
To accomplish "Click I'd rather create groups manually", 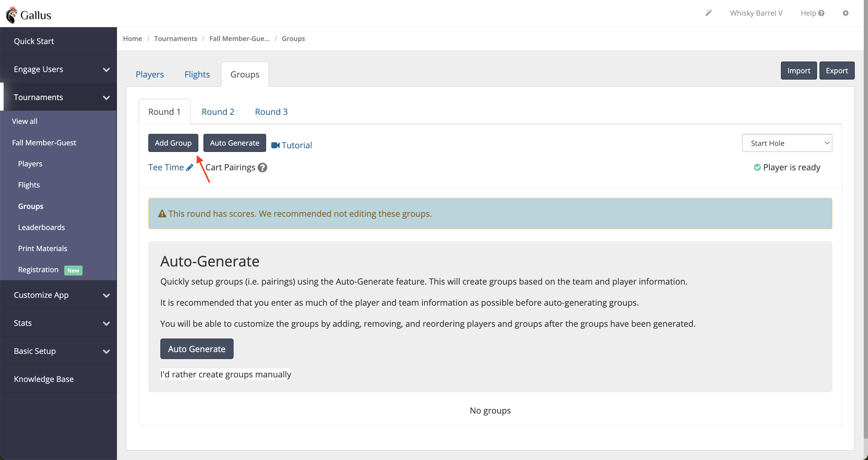I will coord(225,374).
